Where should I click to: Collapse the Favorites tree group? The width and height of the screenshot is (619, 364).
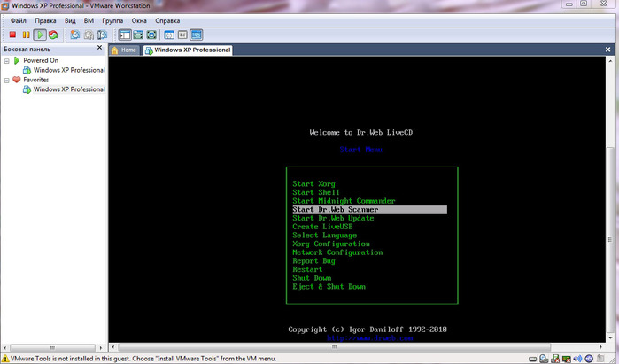click(7, 80)
